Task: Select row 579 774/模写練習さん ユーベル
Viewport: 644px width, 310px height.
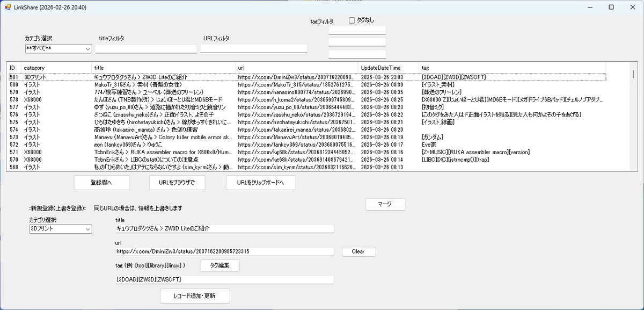Action: tap(306, 92)
